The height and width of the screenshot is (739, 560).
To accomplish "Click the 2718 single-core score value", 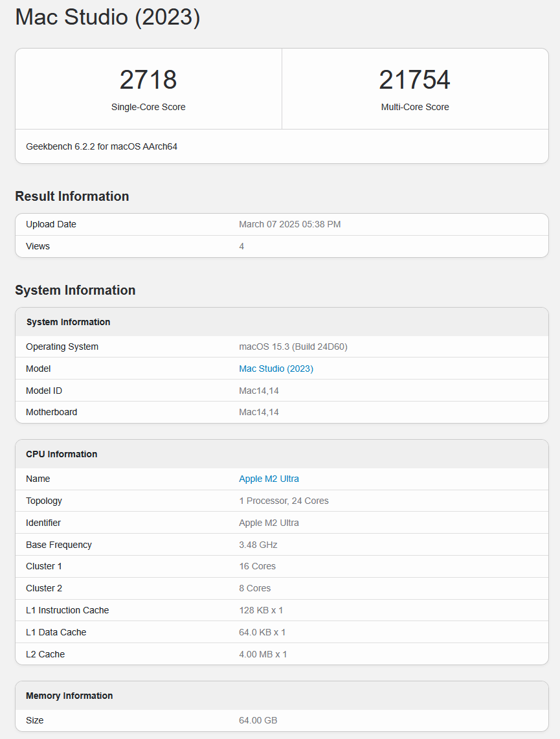I will point(148,80).
